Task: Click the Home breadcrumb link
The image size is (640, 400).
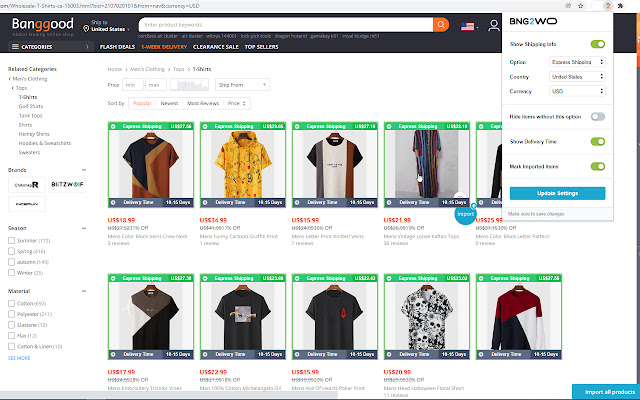Action: 115,69
